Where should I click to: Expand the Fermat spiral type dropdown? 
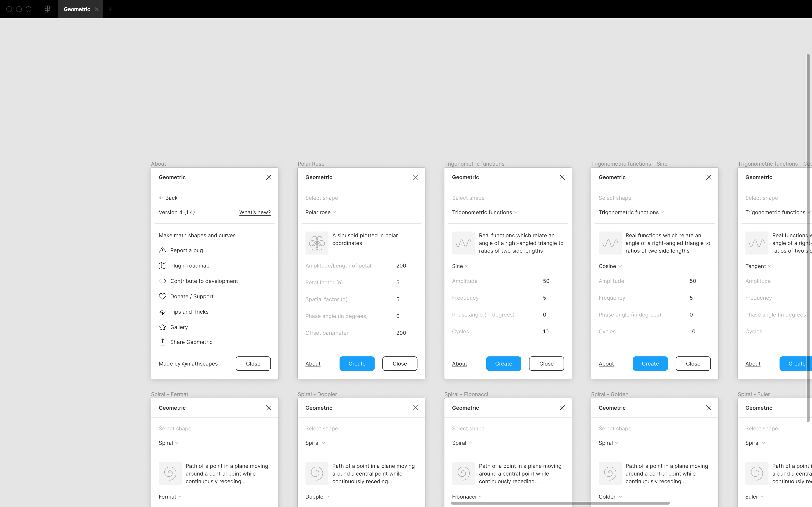(x=170, y=497)
